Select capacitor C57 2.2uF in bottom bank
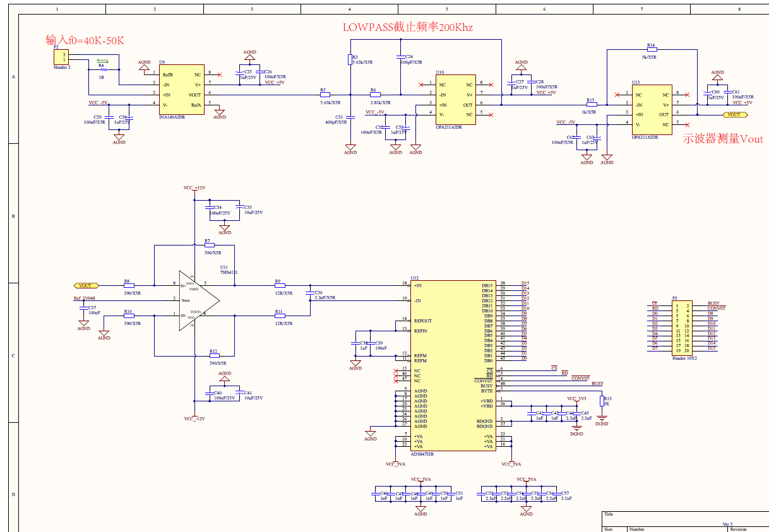The image size is (769, 532). point(557,495)
